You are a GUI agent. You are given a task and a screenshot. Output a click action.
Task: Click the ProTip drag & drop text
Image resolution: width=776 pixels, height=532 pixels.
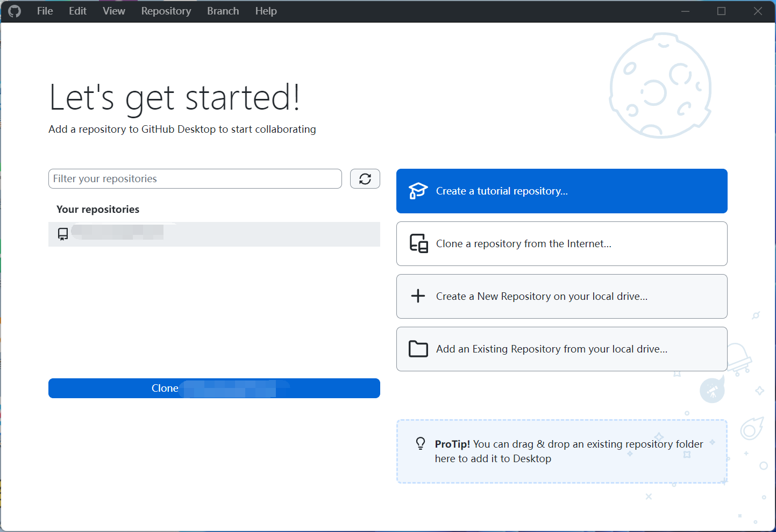569,451
